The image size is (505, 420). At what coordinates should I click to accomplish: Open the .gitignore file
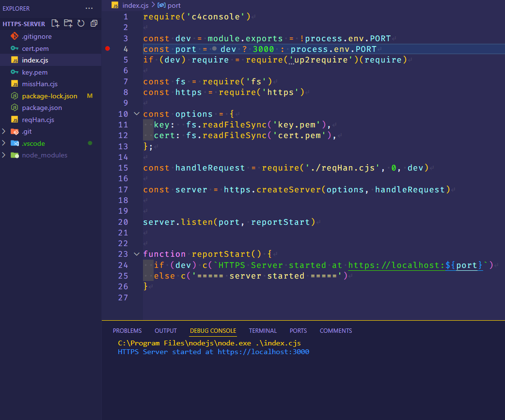pos(50,36)
